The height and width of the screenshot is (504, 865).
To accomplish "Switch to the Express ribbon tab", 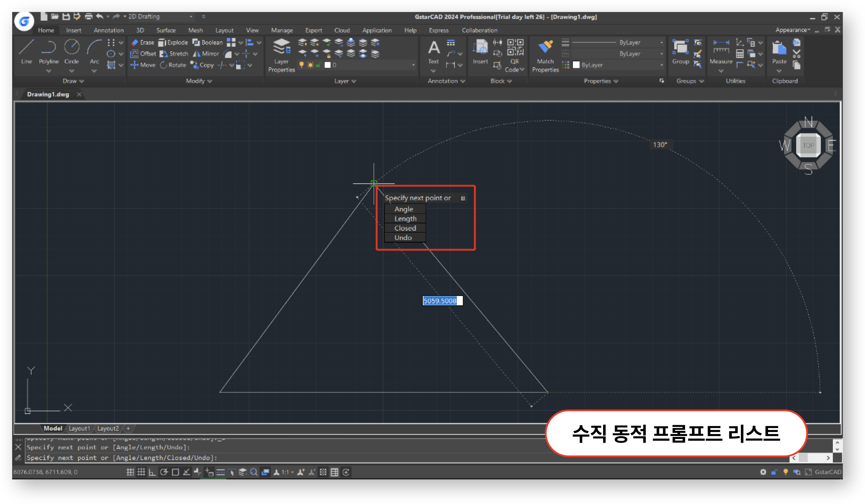I will point(439,30).
